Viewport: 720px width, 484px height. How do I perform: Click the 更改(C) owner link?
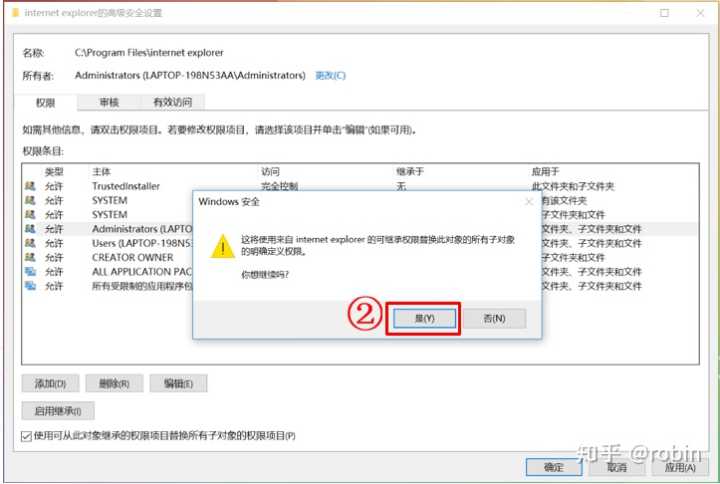[x=330, y=75]
